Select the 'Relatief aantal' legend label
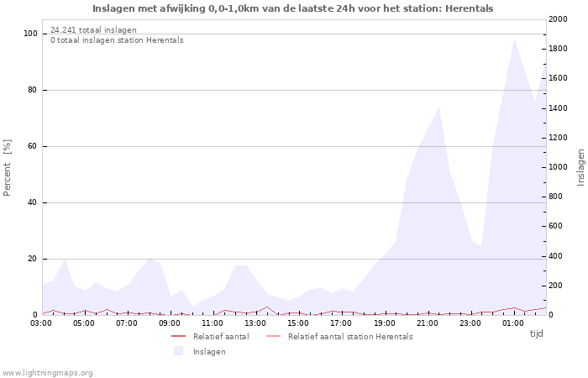588x378 pixels. click(221, 336)
